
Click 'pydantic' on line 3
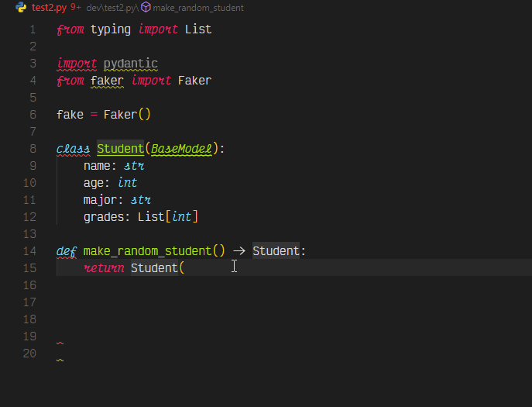tap(131, 64)
